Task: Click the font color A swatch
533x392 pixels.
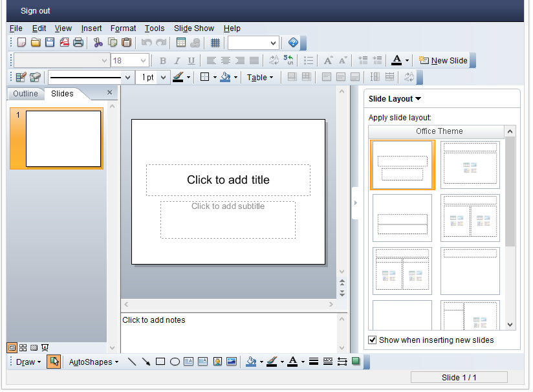Action: tap(397, 61)
